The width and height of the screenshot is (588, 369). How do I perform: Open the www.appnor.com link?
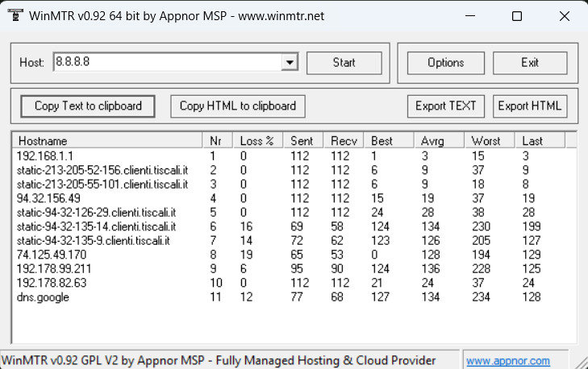[508, 361]
